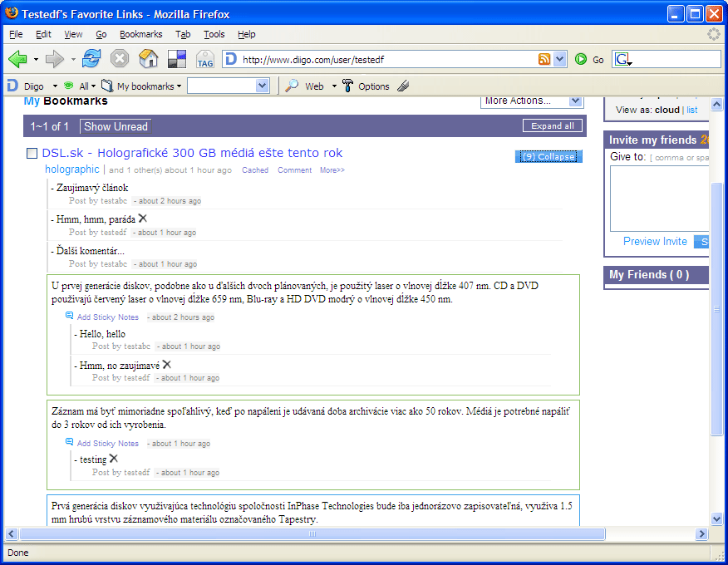Click the green Back arrow button

point(18,59)
